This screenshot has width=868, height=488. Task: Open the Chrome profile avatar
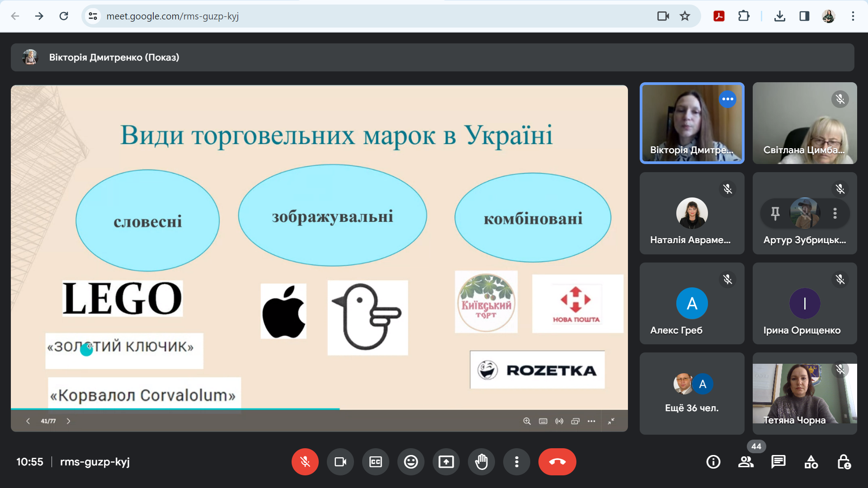click(828, 16)
